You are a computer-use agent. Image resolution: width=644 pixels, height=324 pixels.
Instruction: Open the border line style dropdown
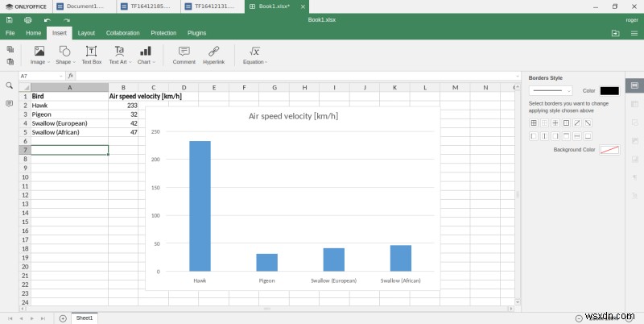[551, 91]
